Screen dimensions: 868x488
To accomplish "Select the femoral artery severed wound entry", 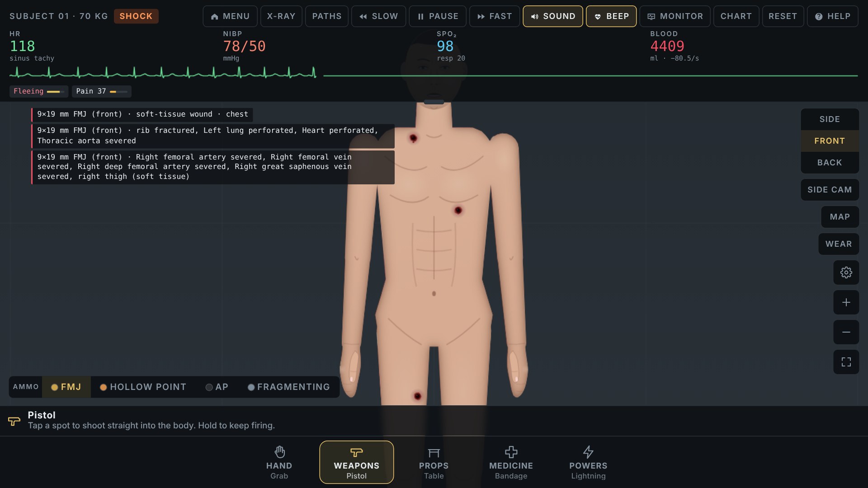I will 212,167.
